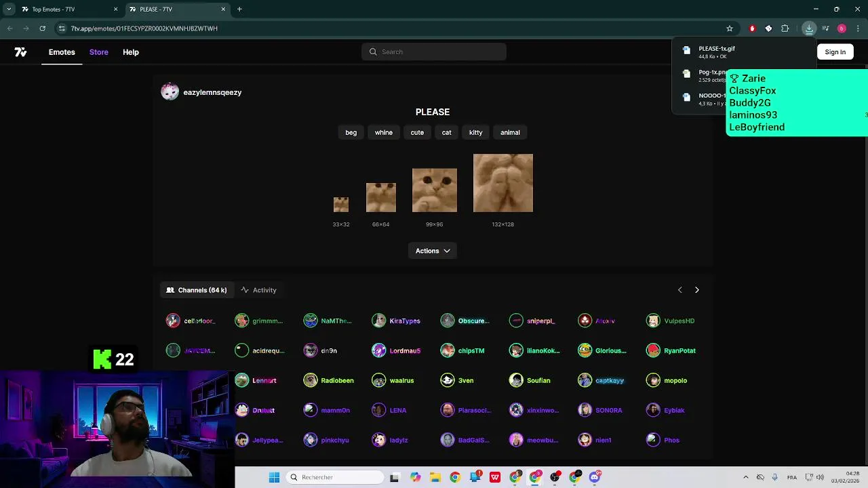Click the 'kitty' tag
This screenshot has width=868, height=488.
click(475, 133)
